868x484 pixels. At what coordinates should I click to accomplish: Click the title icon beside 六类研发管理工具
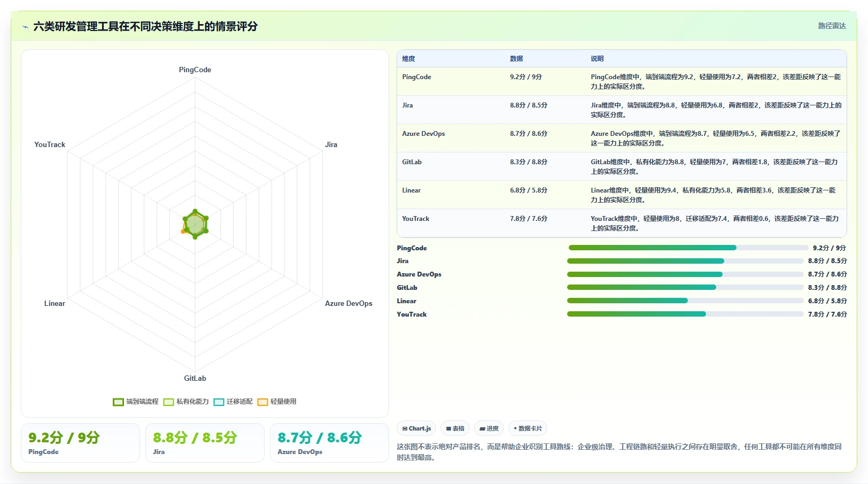(x=25, y=27)
